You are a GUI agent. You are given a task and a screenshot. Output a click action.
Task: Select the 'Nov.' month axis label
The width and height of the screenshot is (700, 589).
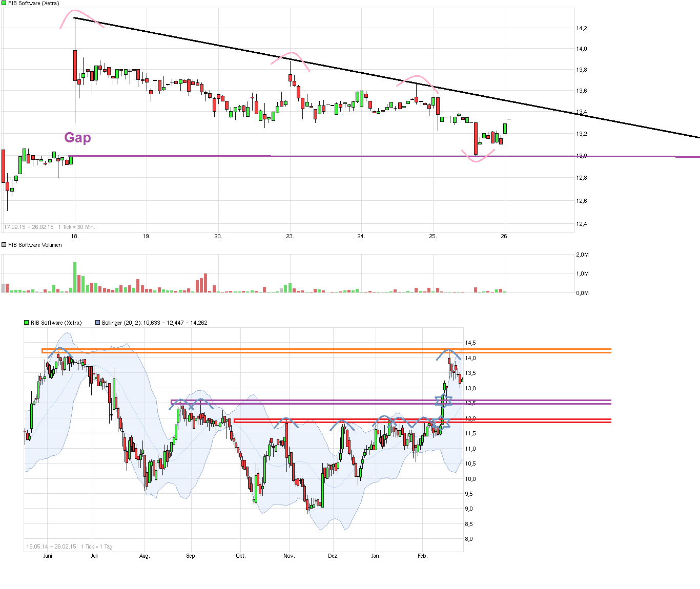coord(289,556)
